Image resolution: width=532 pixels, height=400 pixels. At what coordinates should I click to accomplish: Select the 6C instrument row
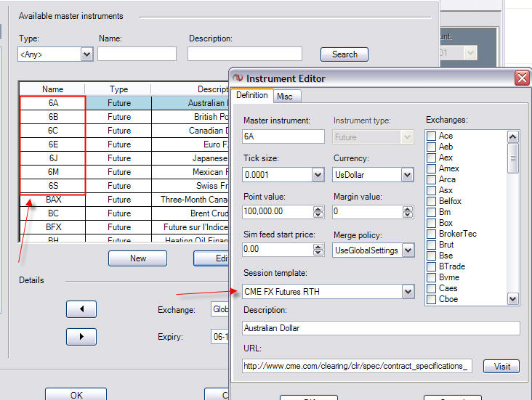125,131
